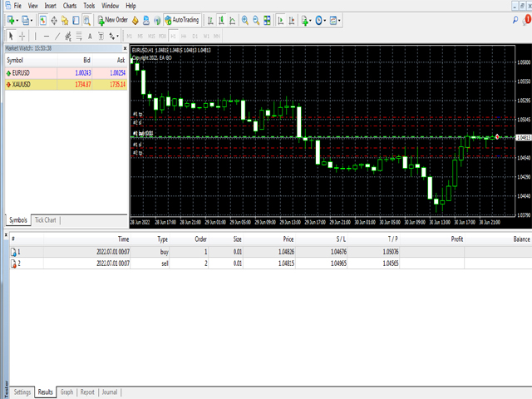Click the signals globe icon
Image resolution: width=532 pixels, height=399 pixels.
[157, 20]
